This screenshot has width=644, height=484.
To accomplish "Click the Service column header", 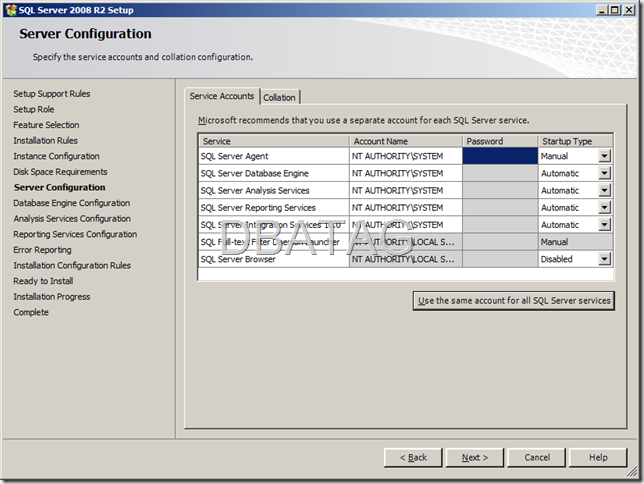I will (x=274, y=141).
